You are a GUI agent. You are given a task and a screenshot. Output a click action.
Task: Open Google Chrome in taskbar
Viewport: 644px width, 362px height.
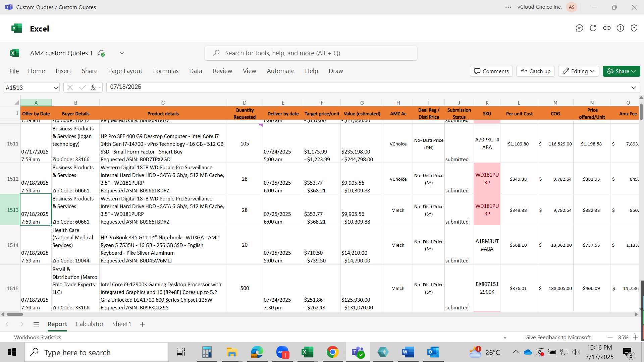(x=332, y=352)
